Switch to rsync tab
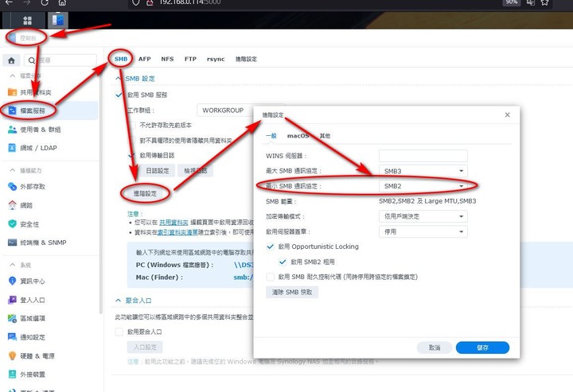This screenshot has height=392, width=573. pos(216,59)
